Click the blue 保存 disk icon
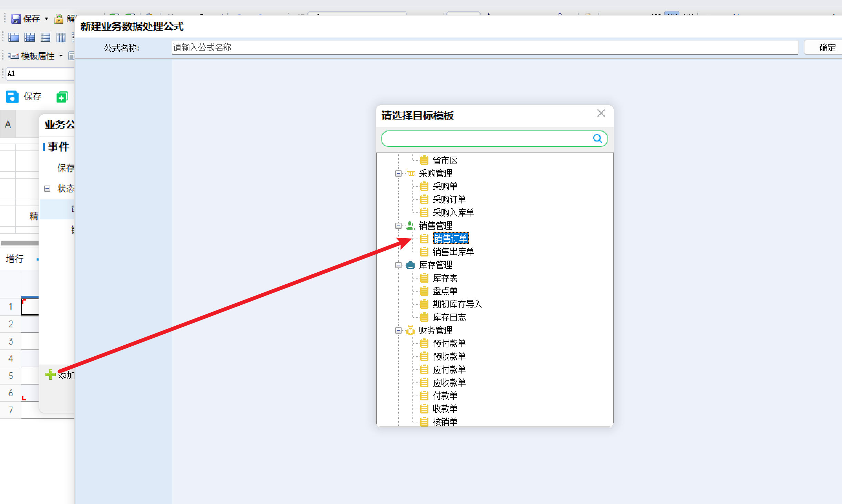 tap(12, 97)
